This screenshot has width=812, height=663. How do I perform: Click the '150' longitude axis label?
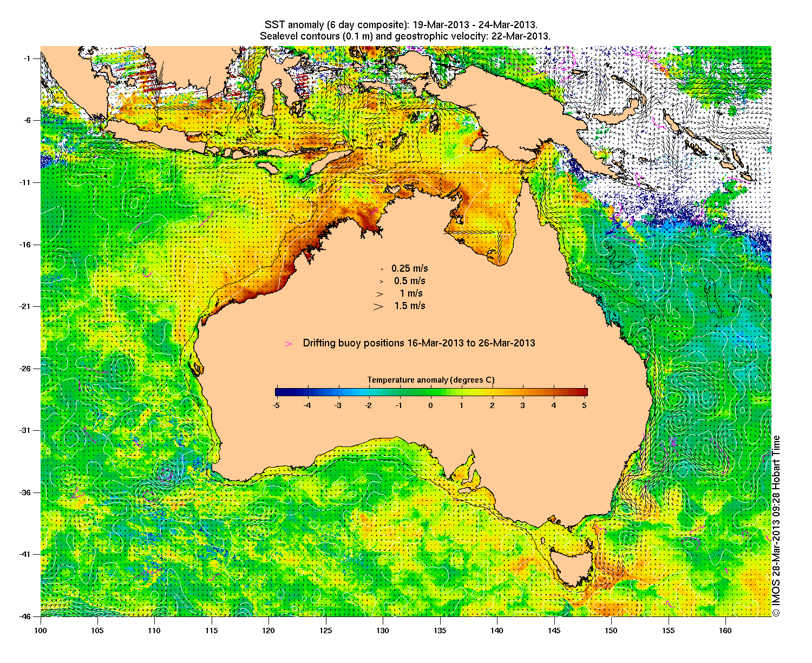pos(611,630)
